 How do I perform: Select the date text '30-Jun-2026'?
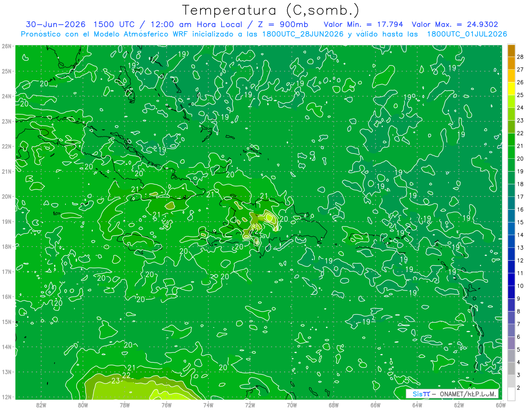tap(56, 24)
